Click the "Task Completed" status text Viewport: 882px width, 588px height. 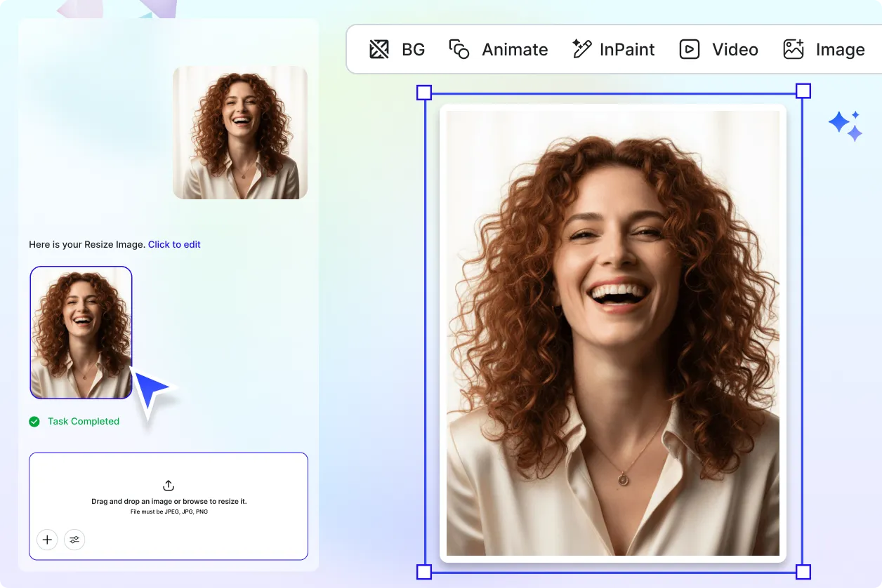(84, 422)
